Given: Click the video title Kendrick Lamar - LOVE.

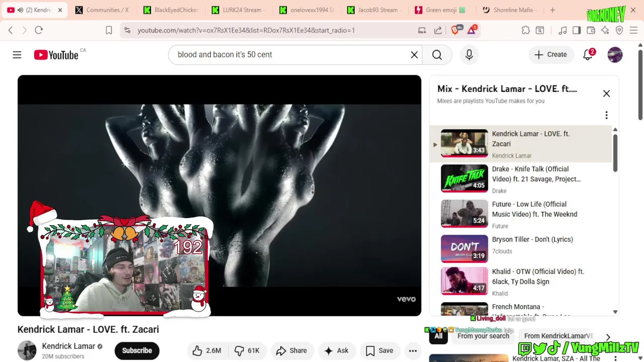Looking at the screenshot, I should coord(88,329).
